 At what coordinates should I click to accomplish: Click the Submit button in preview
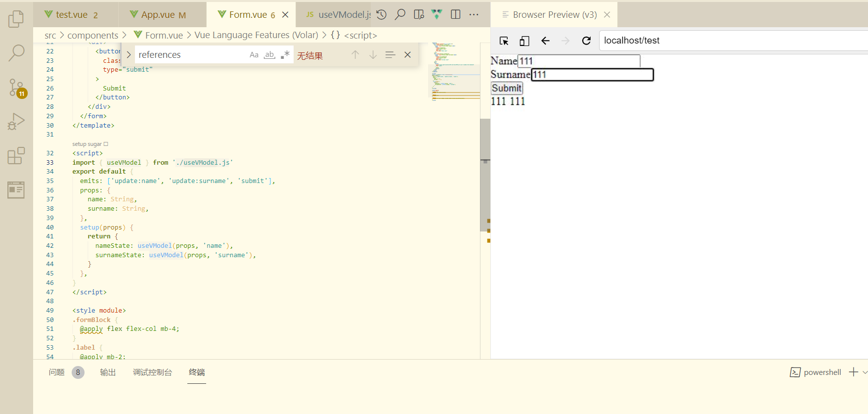click(507, 88)
